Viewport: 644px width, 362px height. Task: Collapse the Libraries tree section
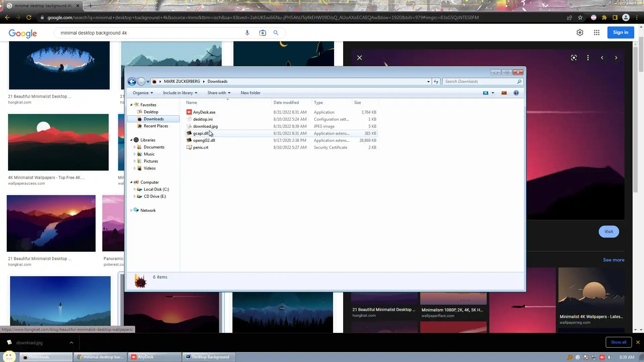pos(131,140)
